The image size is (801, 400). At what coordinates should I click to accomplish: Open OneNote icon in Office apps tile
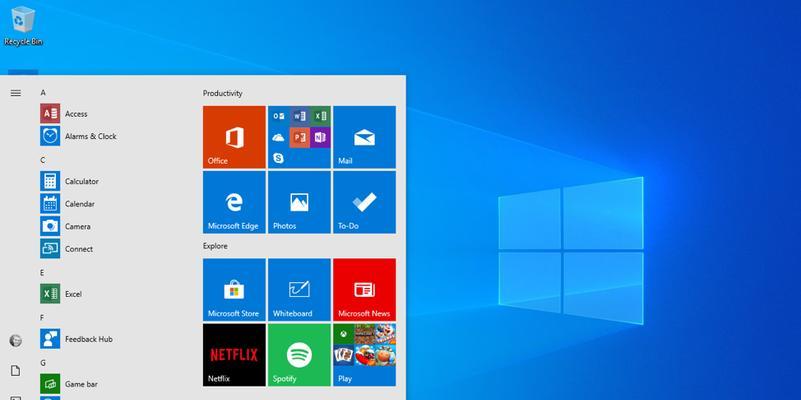[x=320, y=137]
